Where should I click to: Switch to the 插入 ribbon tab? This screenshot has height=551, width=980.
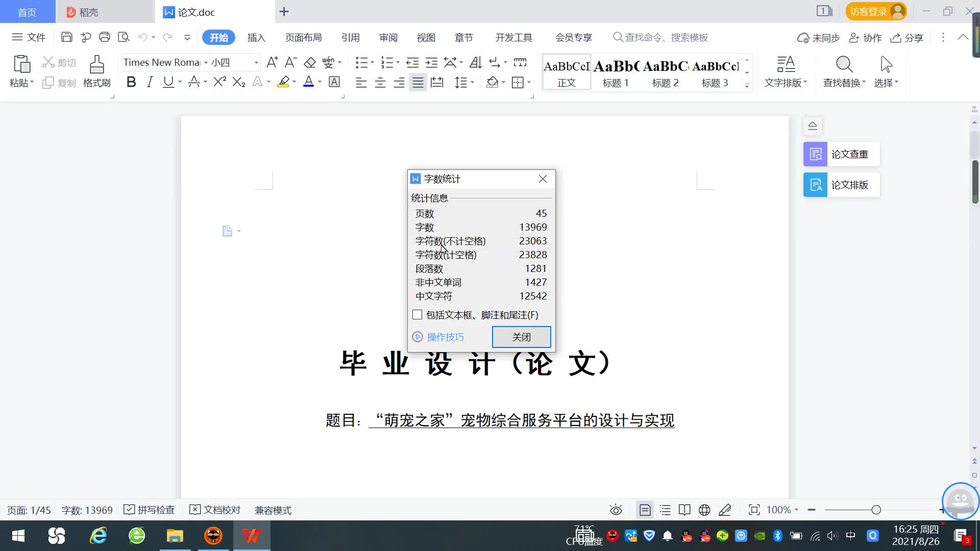256,37
